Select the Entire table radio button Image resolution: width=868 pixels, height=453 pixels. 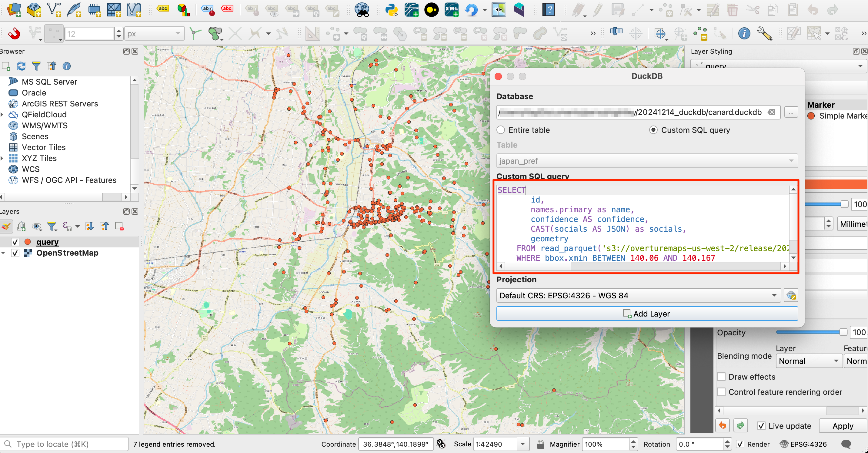(501, 130)
